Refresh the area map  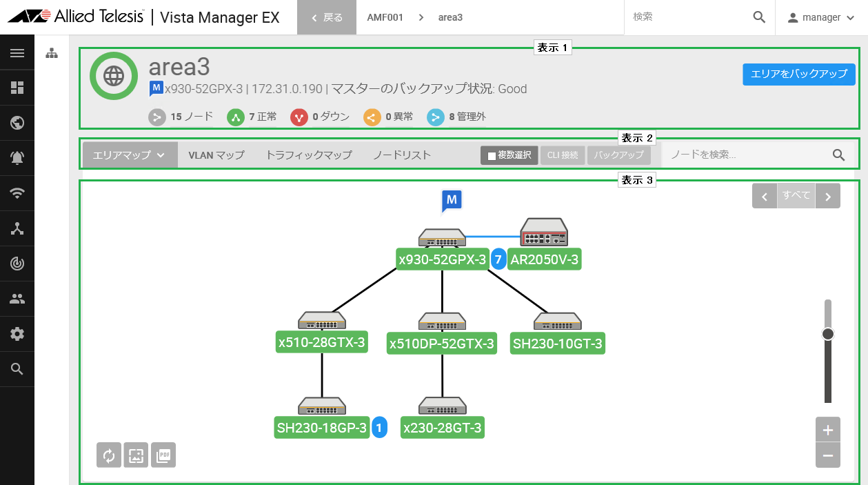pos(109,455)
